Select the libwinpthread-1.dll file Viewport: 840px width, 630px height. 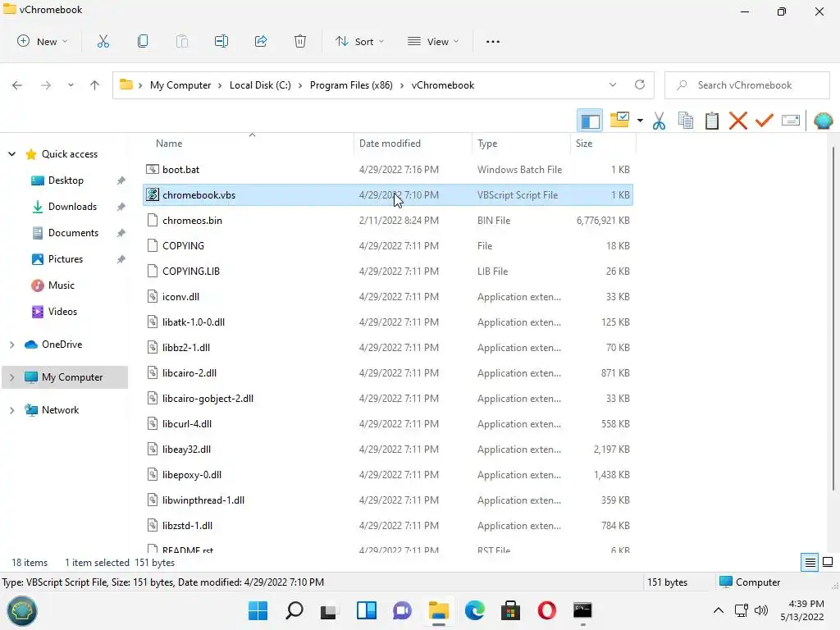coord(388,500)
